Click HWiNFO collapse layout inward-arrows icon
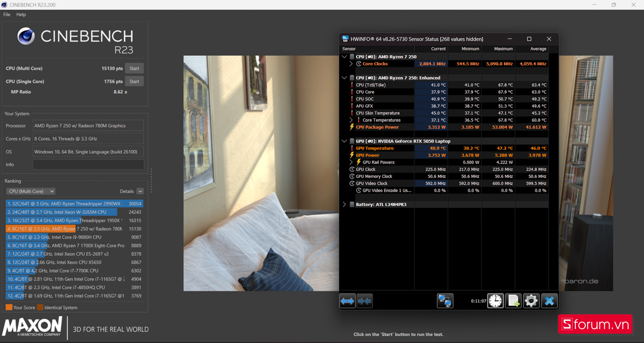Viewport: 644px width, 343px height. [x=364, y=301]
